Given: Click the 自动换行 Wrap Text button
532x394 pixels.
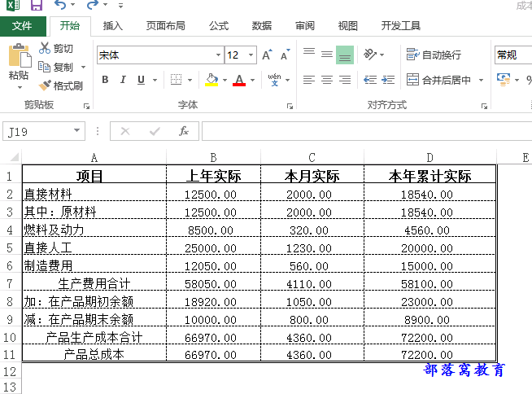Looking at the screenshot, I should (x=434, y=55).
